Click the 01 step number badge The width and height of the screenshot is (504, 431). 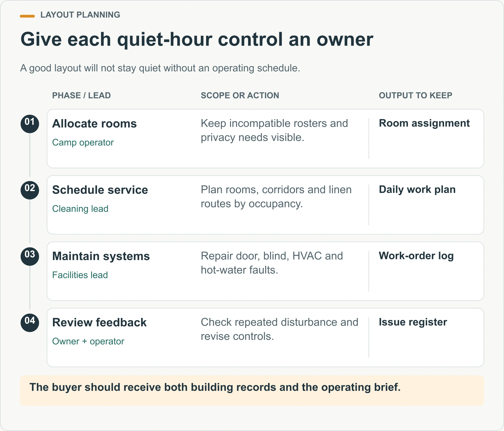click(30, 124)
